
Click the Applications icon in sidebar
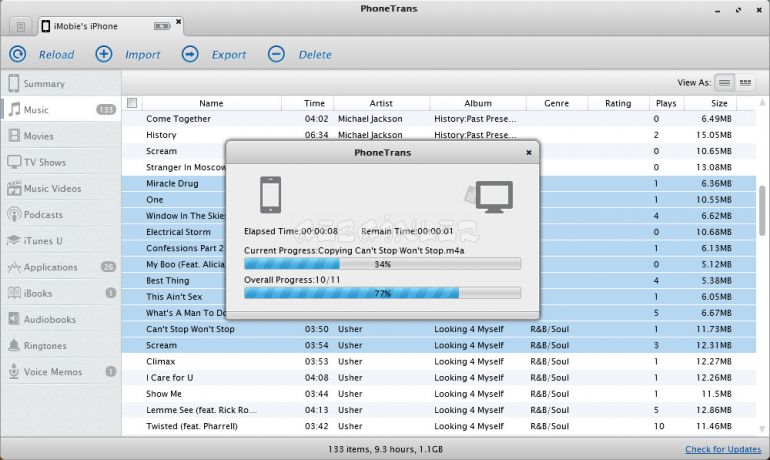pyautogui.click(x=14, y=267)
